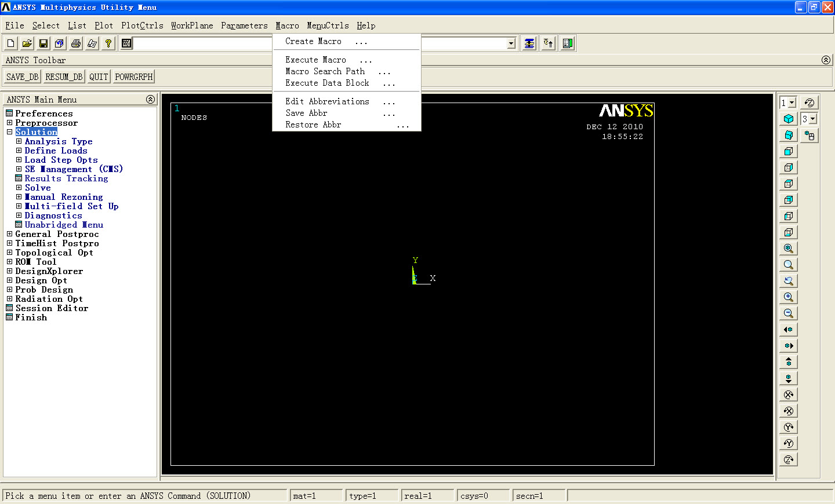Click the Contact Manager toolbar icon
835x504 pixels.
pyautogui.click(x=568, y=43)
